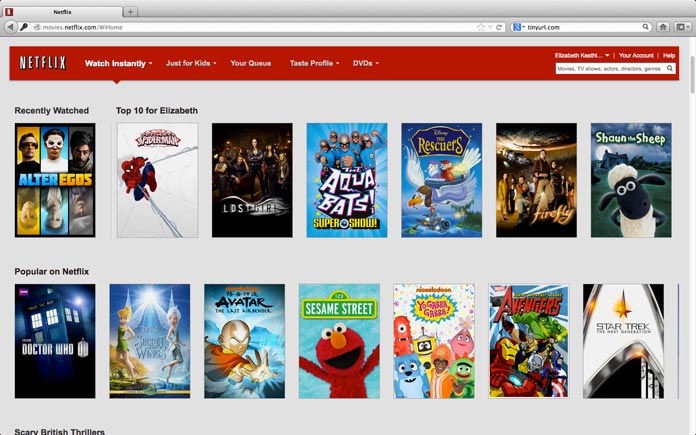The image size is (696, 435).
Task: Open Your Account link
Action: [636, 55]
